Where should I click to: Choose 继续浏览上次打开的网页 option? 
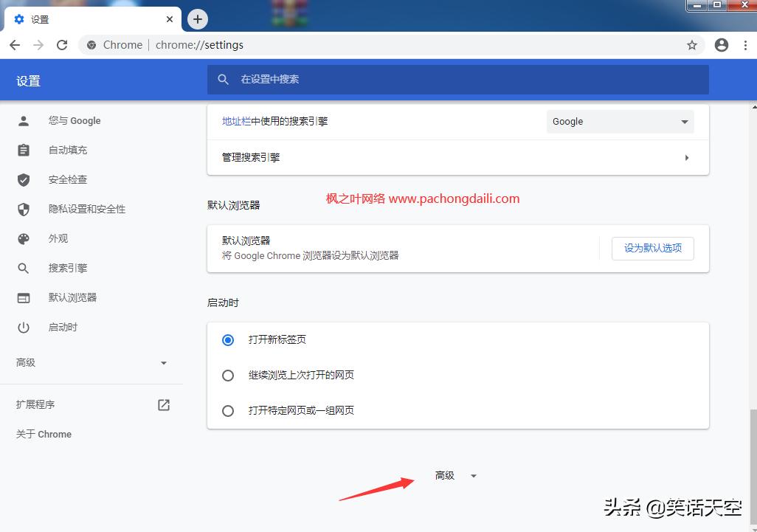[228, 375]
